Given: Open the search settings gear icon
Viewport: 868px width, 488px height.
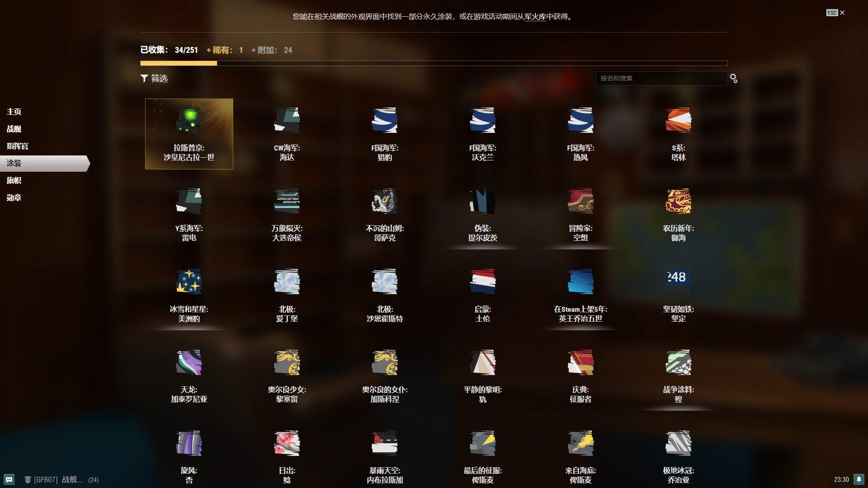Looking at the screenshot, I should pos(734,78).
